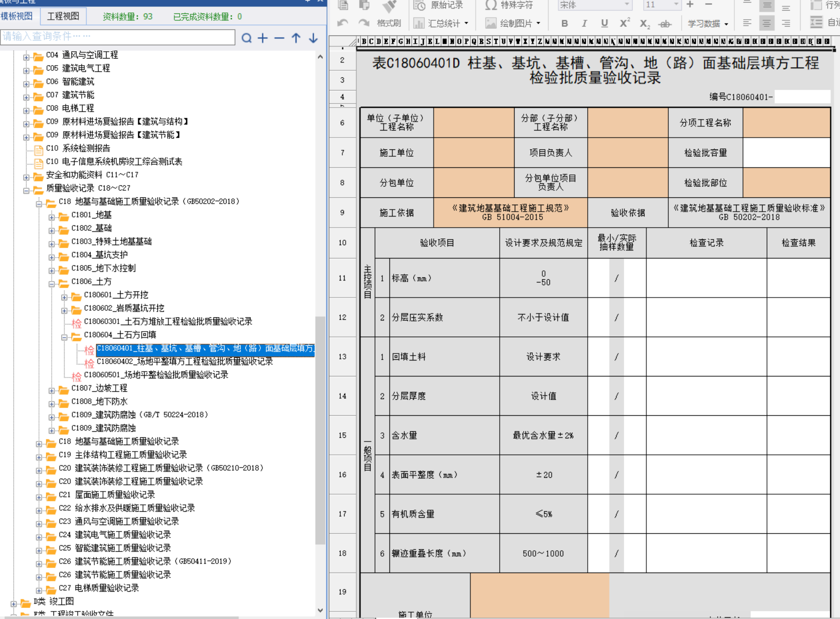Decrease font size with minus icon
This screenshot has height=619, width=840.
[x=709, y=4]
